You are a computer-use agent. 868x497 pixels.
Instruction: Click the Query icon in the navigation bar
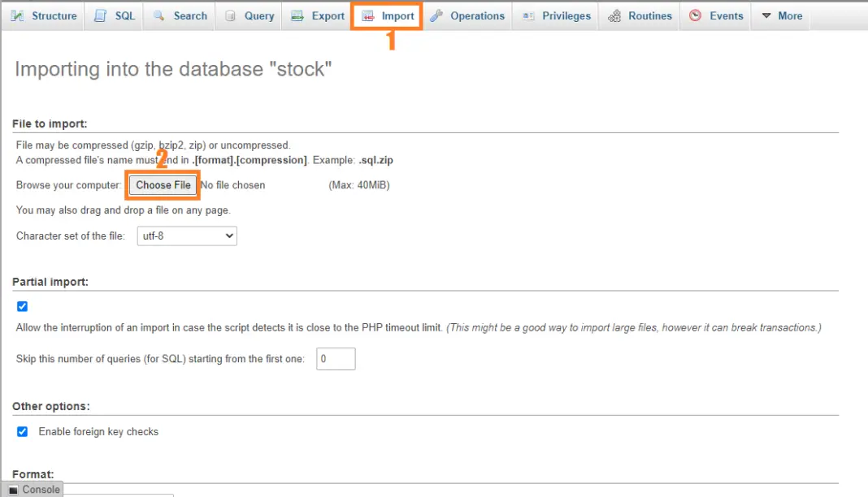pos(228,15)
